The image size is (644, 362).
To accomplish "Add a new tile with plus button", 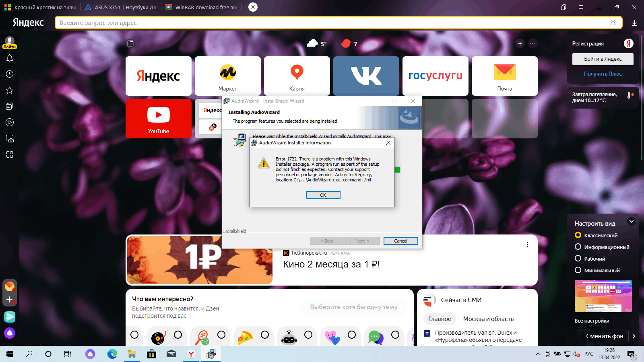I will 520,43.
